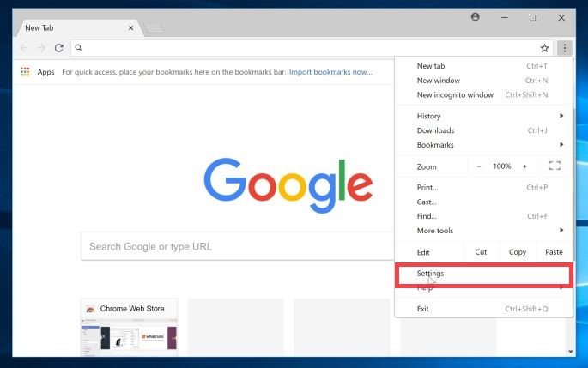
Task: Click the scrollbar down arrow of the page
Action: [x=570, y=352]
